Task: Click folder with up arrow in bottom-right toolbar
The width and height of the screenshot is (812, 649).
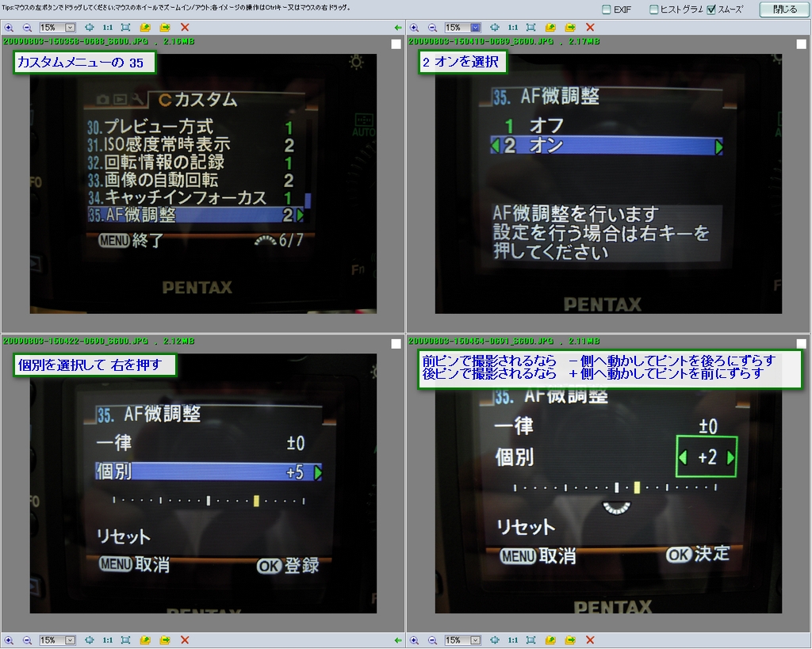Action: coord(550,640)
